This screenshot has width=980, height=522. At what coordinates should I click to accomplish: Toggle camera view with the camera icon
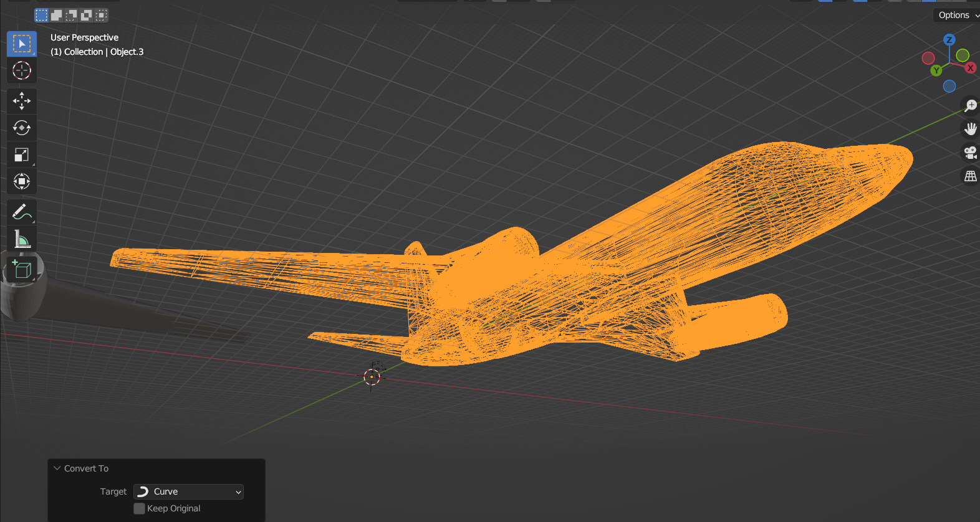point(970,153)
